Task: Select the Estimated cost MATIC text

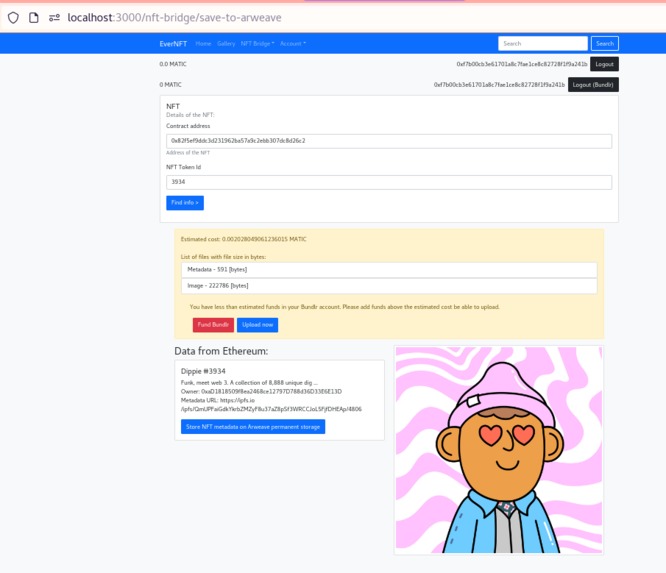Action: click(243, 239)
